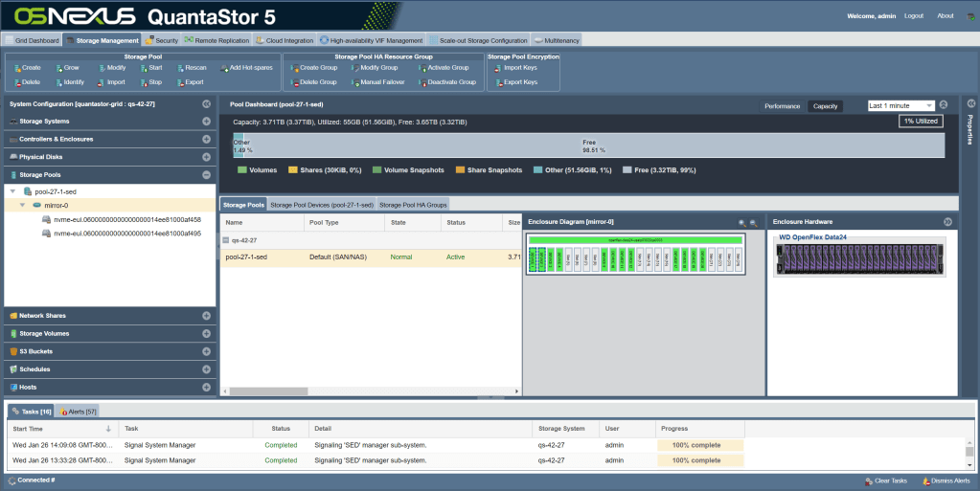980x491 pixels.
Task: Open the Remote Replication tab
Action: pos(217,40)
